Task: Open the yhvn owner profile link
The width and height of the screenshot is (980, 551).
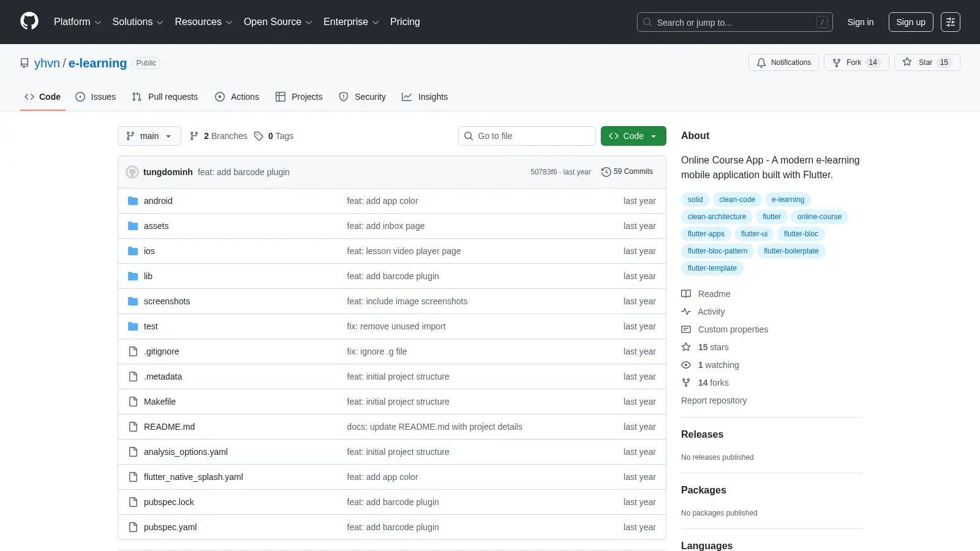Action: [x=47, y=63]
